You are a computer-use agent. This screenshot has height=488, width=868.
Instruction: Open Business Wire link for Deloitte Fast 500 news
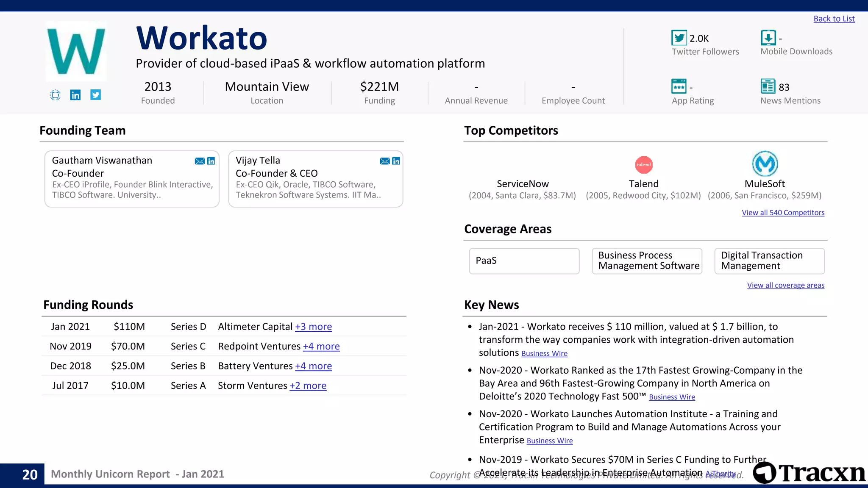(672, 397)
